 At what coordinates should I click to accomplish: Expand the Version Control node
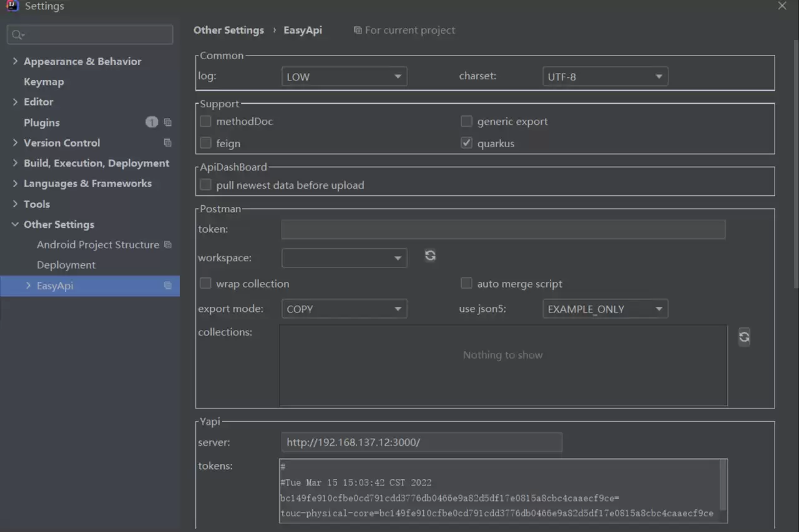(x=15, y=143)
